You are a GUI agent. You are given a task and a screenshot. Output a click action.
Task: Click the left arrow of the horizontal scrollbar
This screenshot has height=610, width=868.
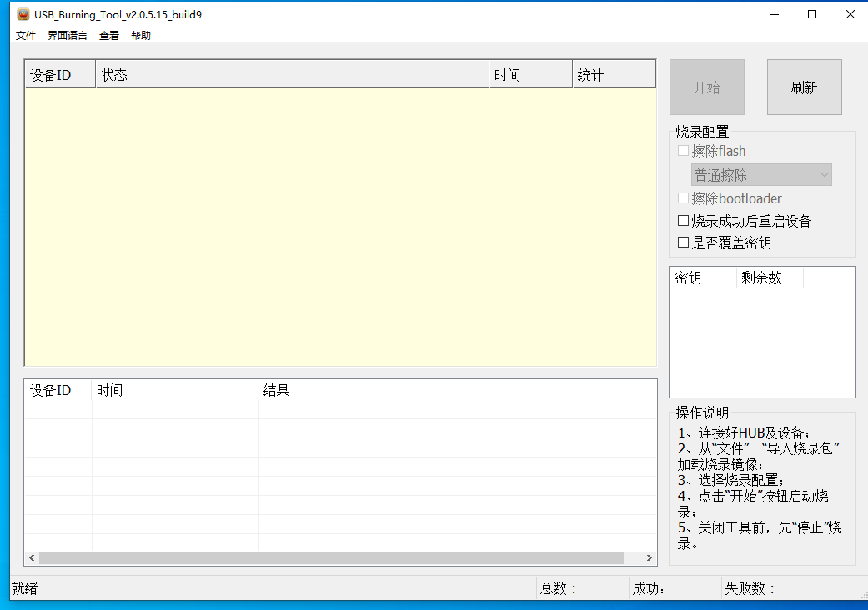[x=32, y=558]
